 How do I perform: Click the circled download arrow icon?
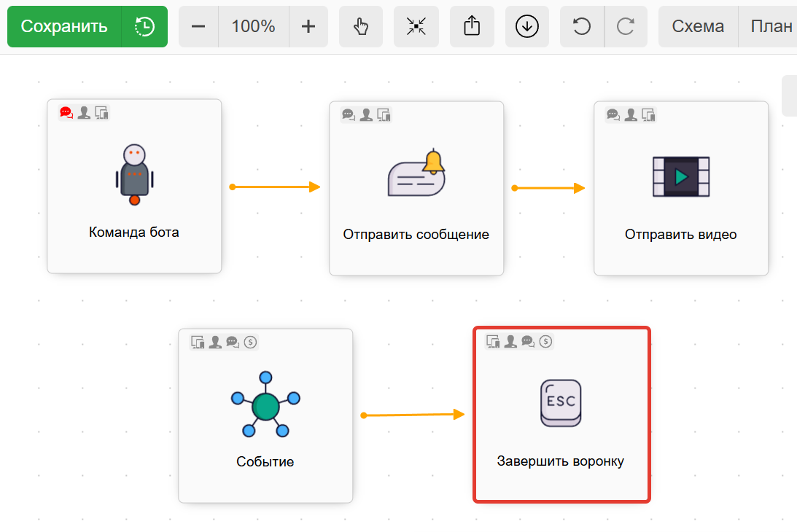526,27
